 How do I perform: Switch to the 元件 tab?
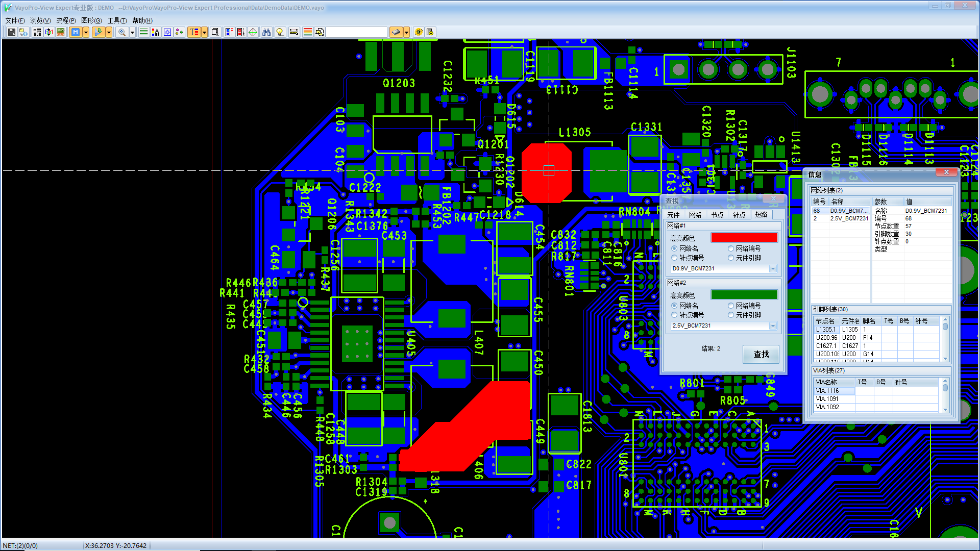[x=673, y=215]
